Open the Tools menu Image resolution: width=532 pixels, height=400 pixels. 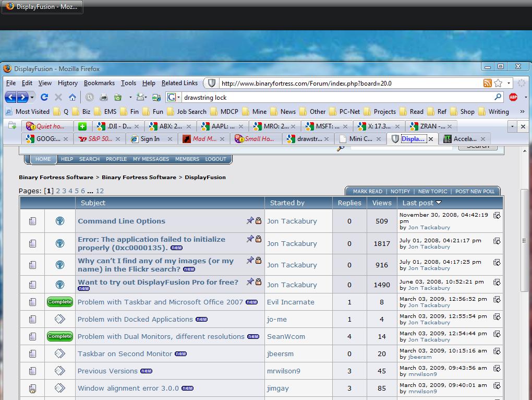point(128,83)
